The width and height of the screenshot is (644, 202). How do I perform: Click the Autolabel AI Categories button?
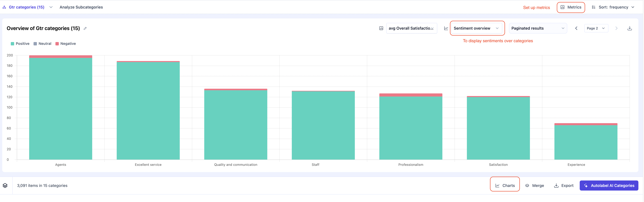tap(609, 186)
